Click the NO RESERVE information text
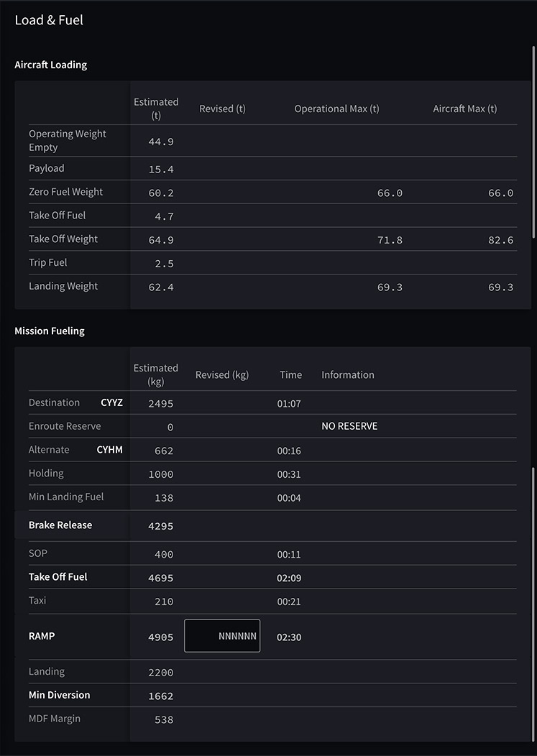Screen dimensions: 537x756 [x=349, y=426]
